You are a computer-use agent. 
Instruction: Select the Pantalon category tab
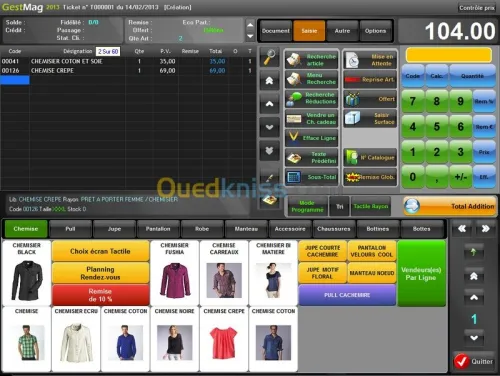(x=158, y=229)
